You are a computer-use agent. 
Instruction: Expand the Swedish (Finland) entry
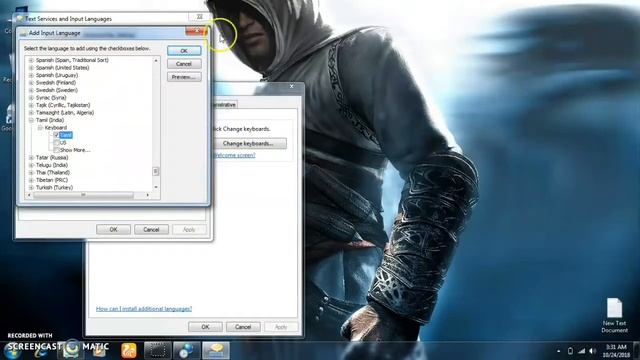click(31, 82)
